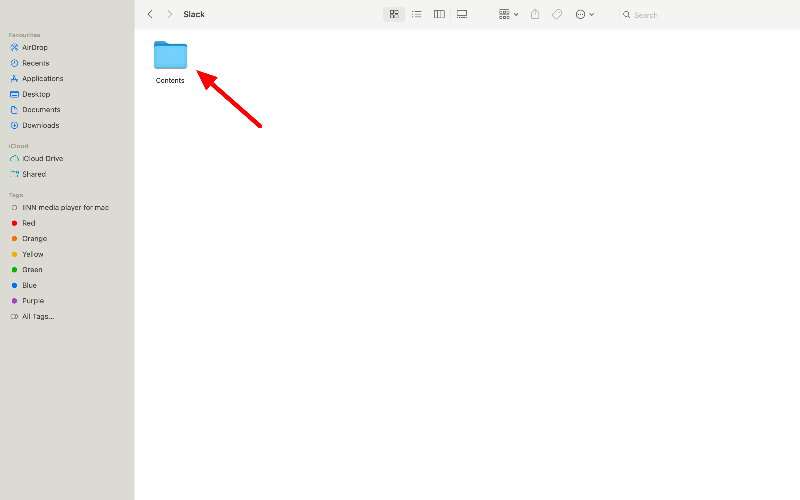Open the Group By dropdown
This screenshot has height=500, width=800.
tap(508, 14)
